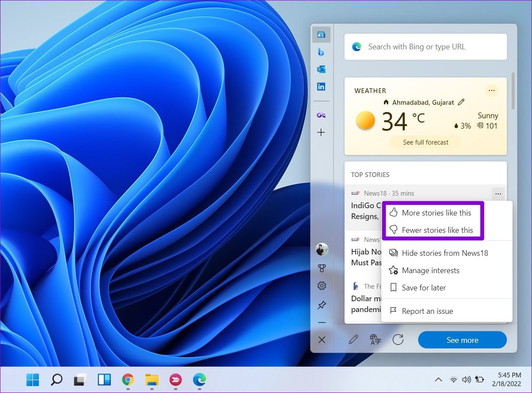Click the 101 air quality value
This screenshot has width=532, height=393.
(x=487, y=126)
